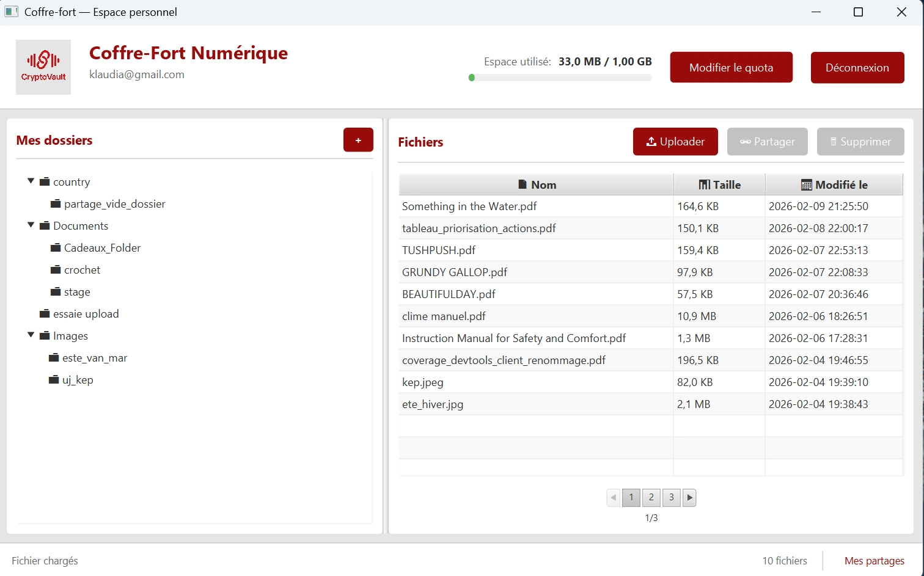Click the folder icon beside Documents
The image size is (924, 576).
[45, 225]
